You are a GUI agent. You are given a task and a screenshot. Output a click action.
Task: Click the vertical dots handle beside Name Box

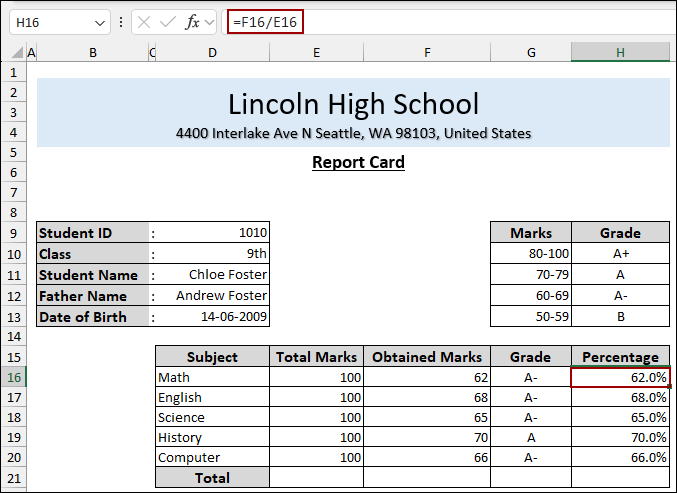tap(121, 22)
